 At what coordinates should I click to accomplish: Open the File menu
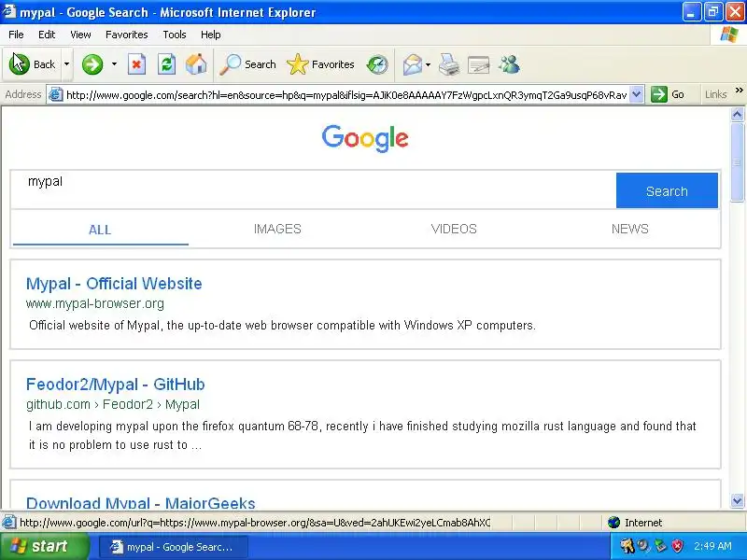16,35
